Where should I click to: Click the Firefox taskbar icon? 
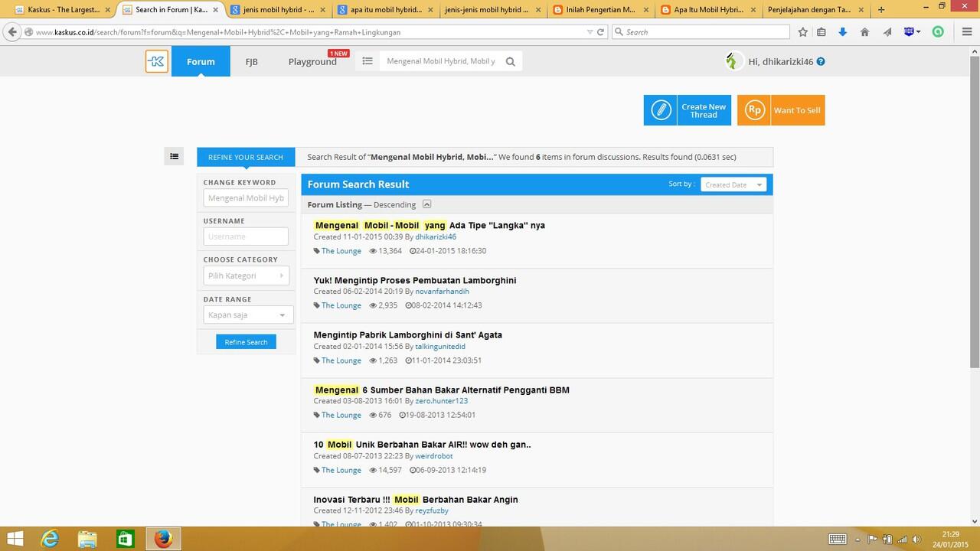(x=162, y=539)
